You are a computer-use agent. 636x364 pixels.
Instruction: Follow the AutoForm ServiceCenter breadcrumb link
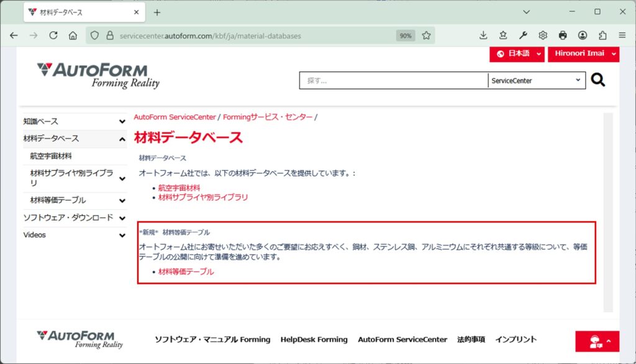click(175, 117)
